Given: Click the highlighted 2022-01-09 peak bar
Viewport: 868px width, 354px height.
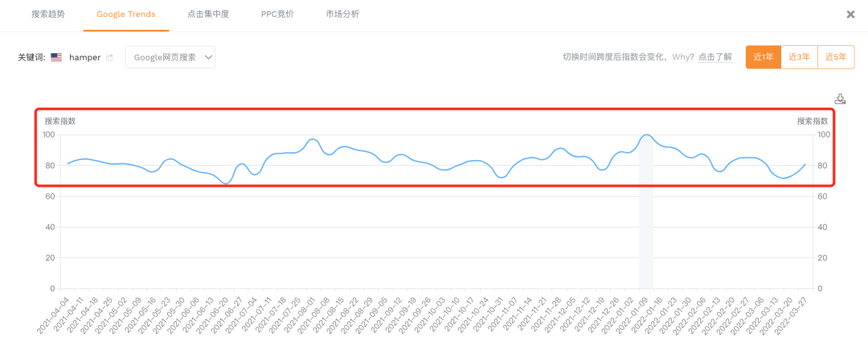Looking at the screenshot, I should click(x=646, y=211).
